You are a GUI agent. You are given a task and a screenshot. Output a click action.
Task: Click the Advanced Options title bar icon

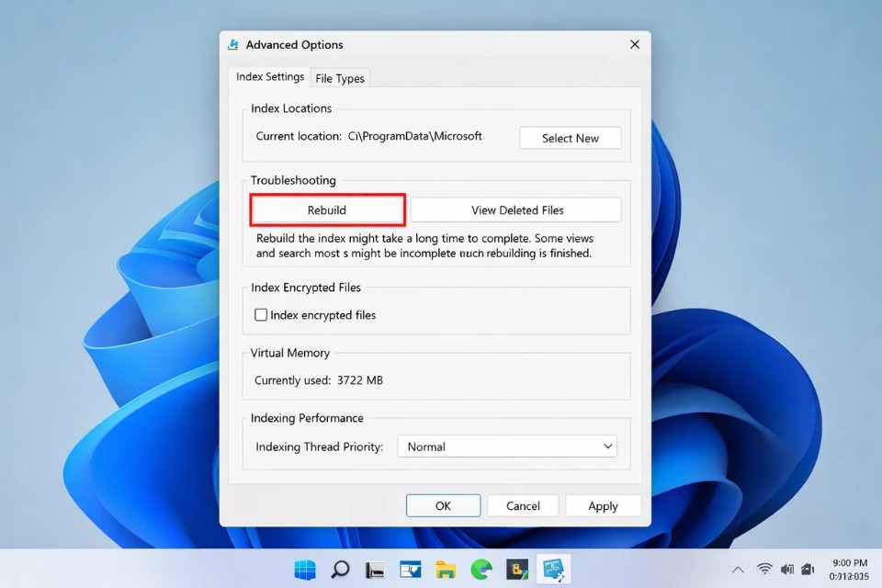pyautogui.click(x=232, y=44)
